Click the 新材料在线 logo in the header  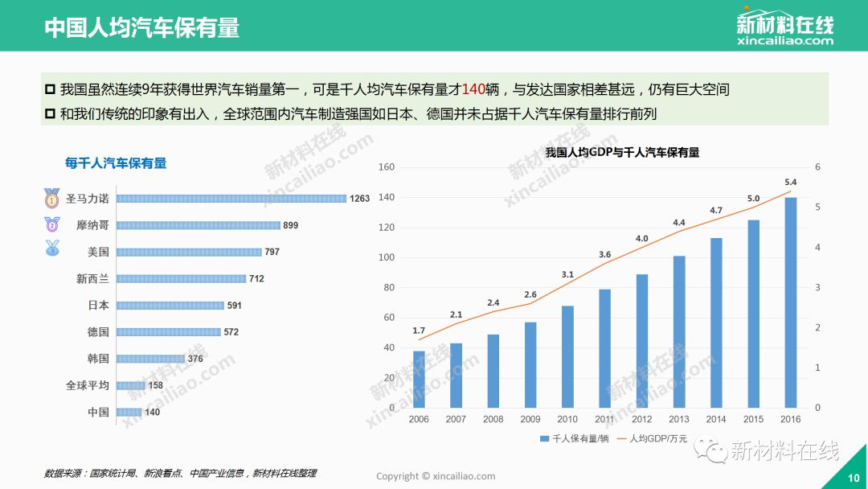coord(784,21)
